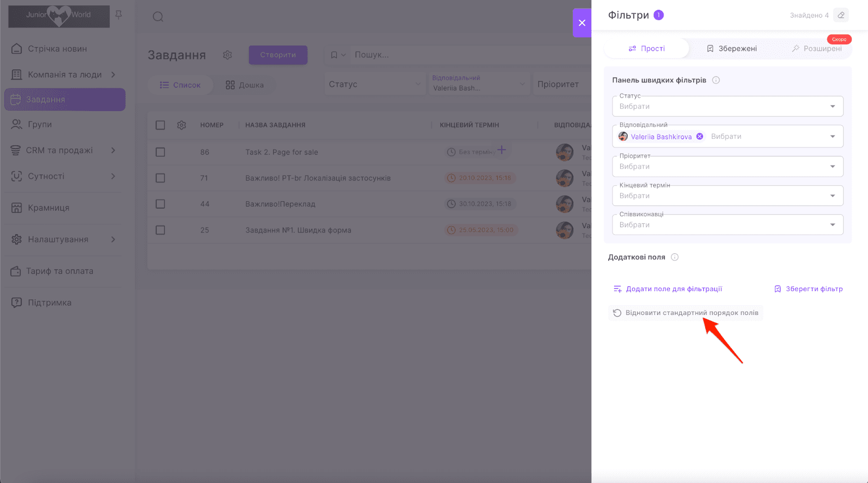Image resolution: width=868 pixels, height=483 pixels.
Task: Open Завдання in the sidebar
Action: (65, 100)
